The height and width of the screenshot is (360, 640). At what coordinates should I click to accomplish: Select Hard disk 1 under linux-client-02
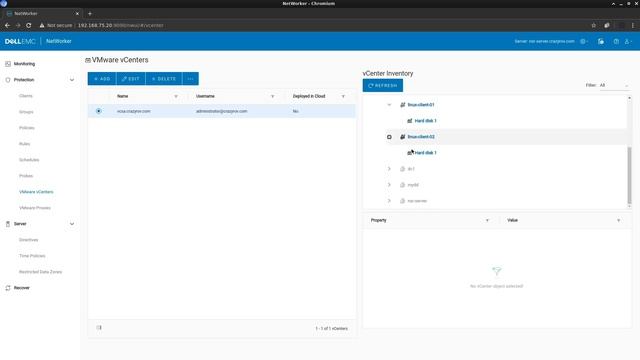(x=425, y=153)
